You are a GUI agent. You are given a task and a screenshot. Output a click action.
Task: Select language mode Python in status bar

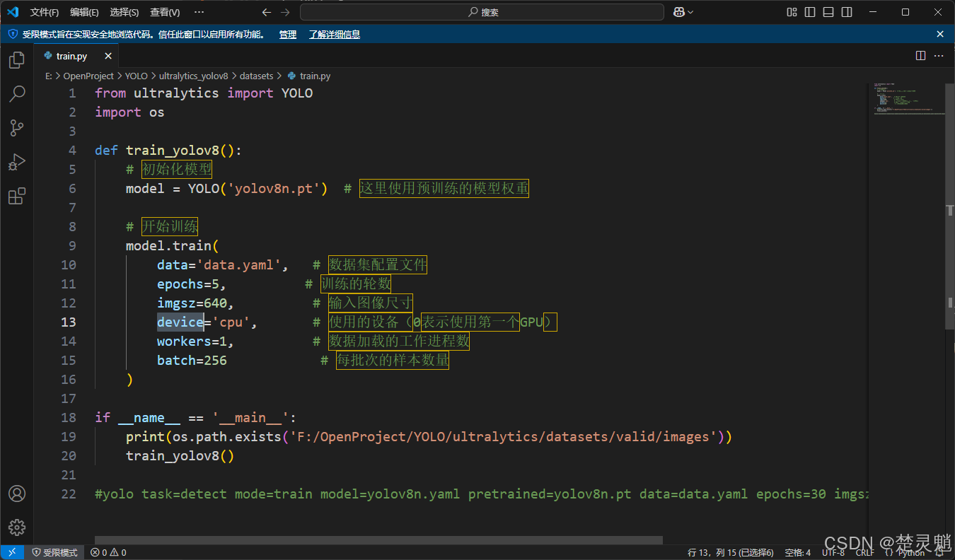click(x=911, y=552)
